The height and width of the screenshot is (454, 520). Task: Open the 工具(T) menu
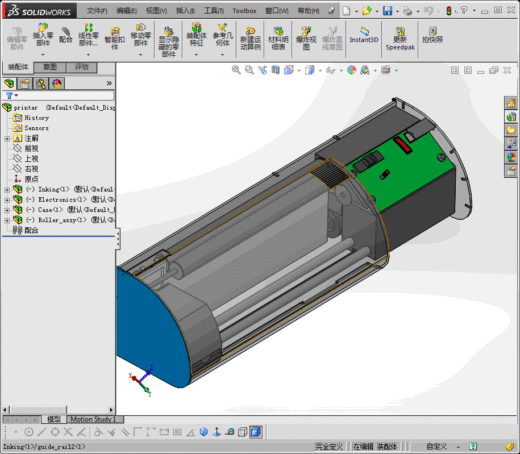tap(214, 11)
